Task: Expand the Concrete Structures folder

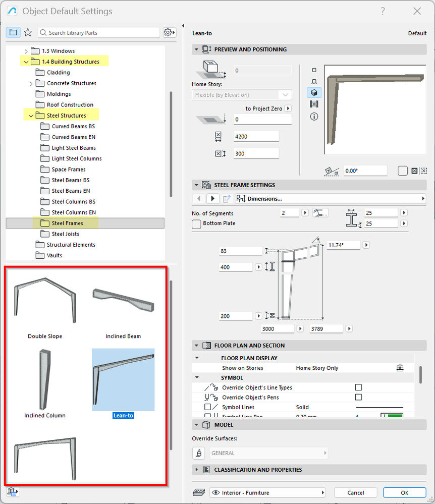Action: [x=31, y=84]
